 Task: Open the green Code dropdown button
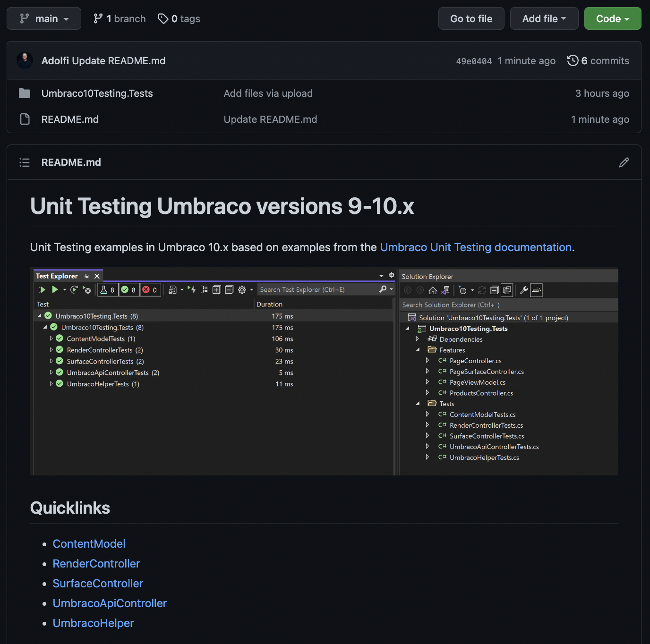[x=613, y=18]
